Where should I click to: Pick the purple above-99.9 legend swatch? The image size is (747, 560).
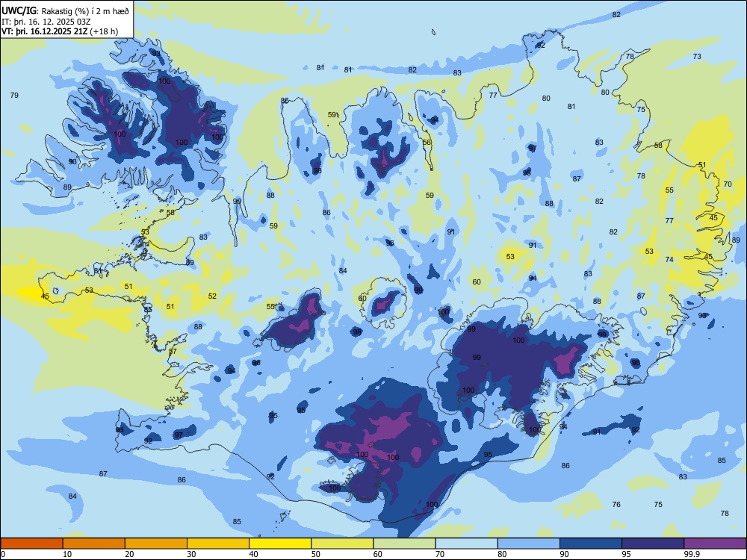(x=715, y=544)
